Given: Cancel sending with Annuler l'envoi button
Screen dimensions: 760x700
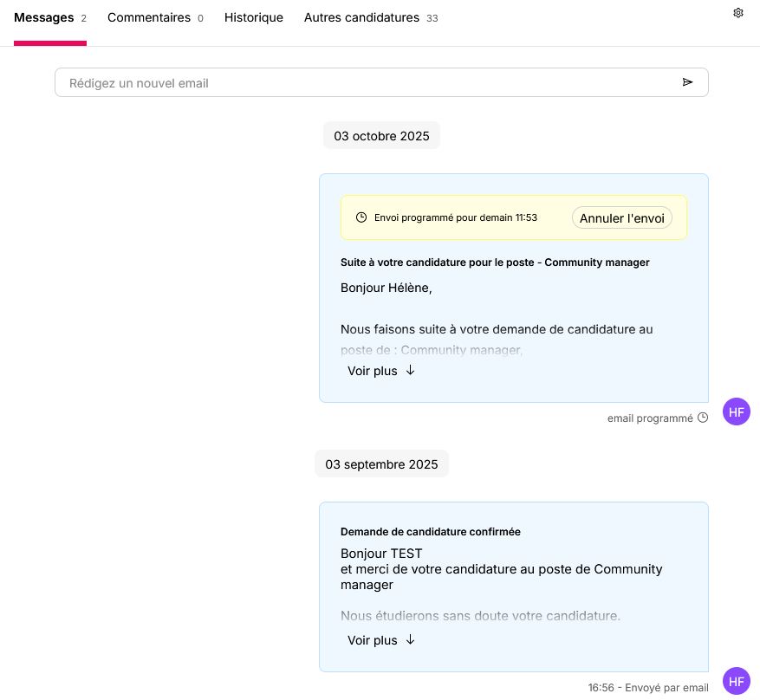Looking at the screenshot, I should click(x=622, y=218).
